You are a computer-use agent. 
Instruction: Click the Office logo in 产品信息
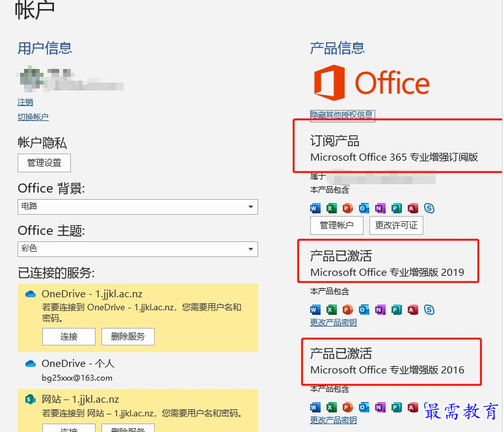point(371,83)
